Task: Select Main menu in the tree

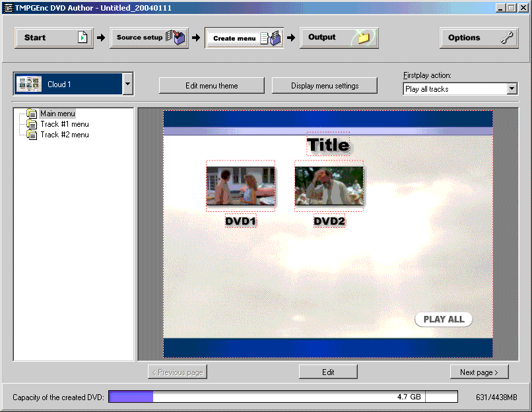Action: (x=57, y=114)
